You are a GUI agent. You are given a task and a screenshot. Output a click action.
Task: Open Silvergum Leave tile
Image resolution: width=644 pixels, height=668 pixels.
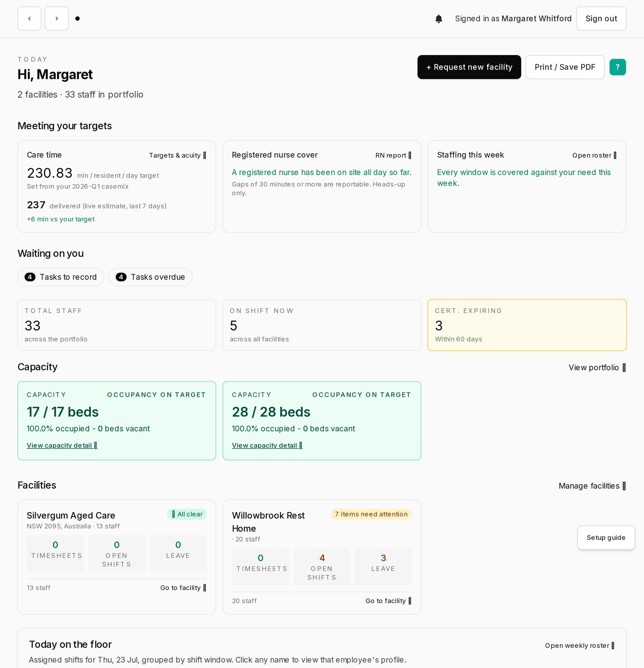178,553
